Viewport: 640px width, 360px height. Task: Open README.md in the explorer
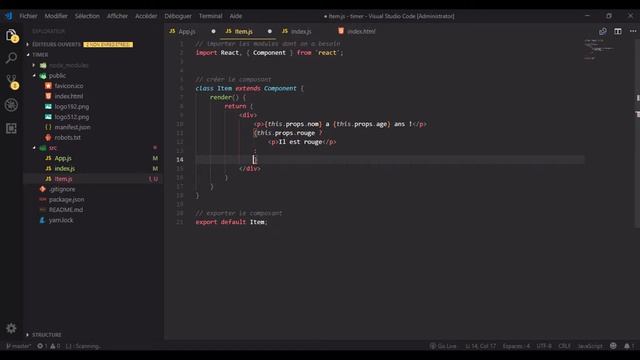coord(66,210)
